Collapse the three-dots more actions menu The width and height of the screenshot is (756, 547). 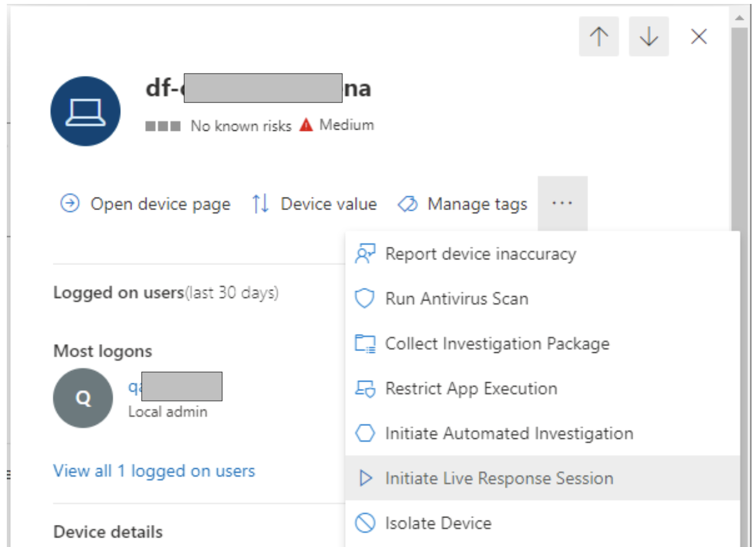[x=562, y=203]
